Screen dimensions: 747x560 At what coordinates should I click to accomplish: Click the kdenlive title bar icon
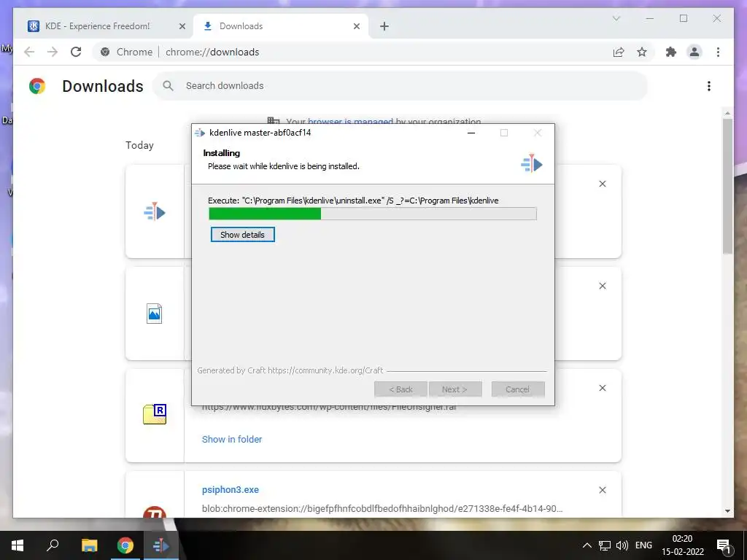click(200, 133)
